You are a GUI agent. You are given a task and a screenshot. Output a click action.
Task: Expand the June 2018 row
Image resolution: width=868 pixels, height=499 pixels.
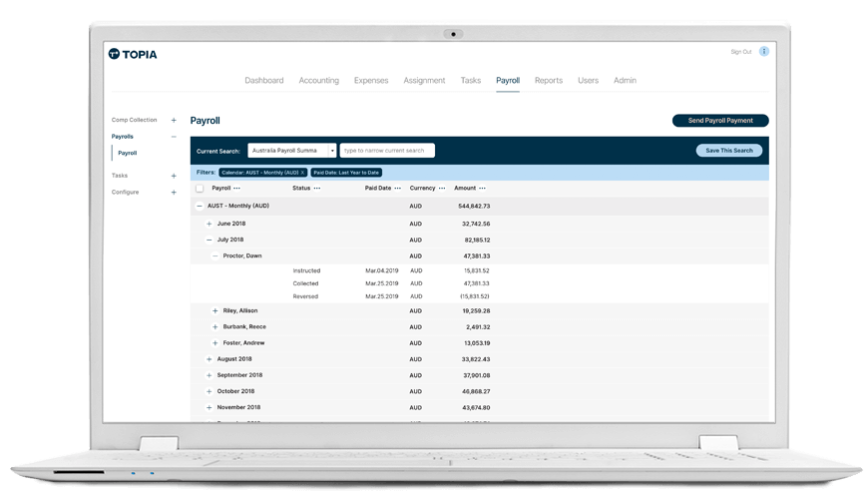[209, 224]
